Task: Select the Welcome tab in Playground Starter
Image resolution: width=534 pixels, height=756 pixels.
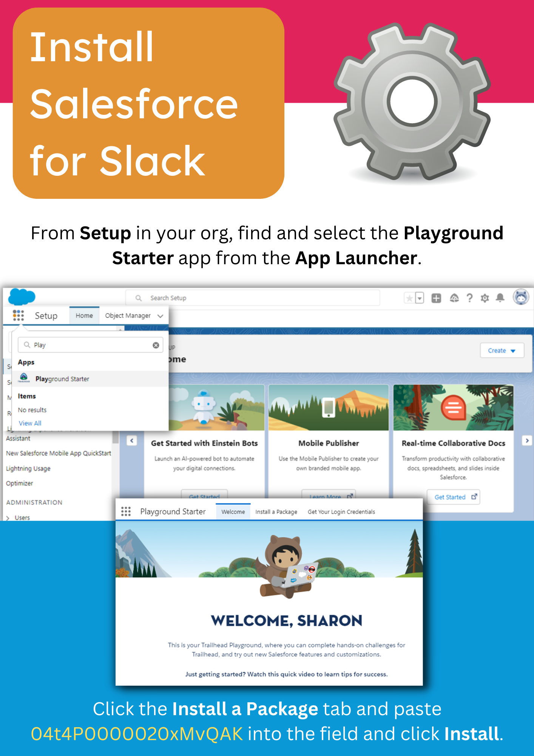Action: click(x=233, y=511)
